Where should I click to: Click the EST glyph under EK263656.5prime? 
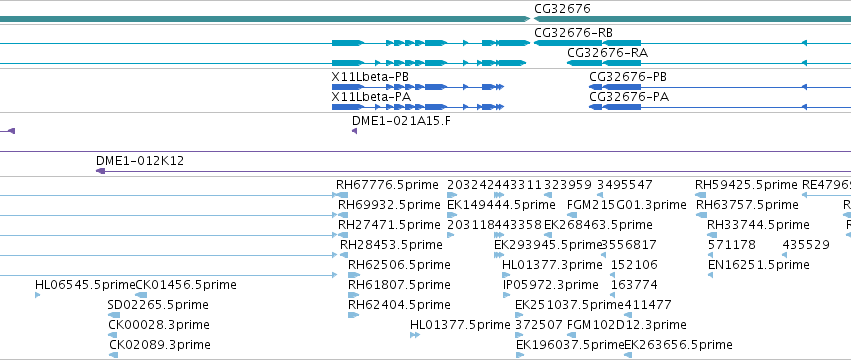click(x=628, y=355)
